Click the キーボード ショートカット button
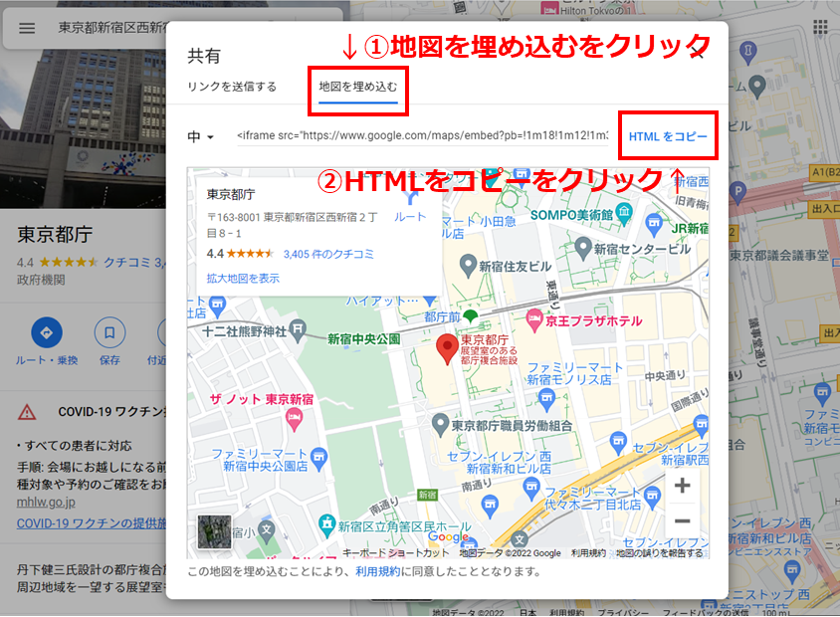The image size is (840, 617). click(396, 553)
